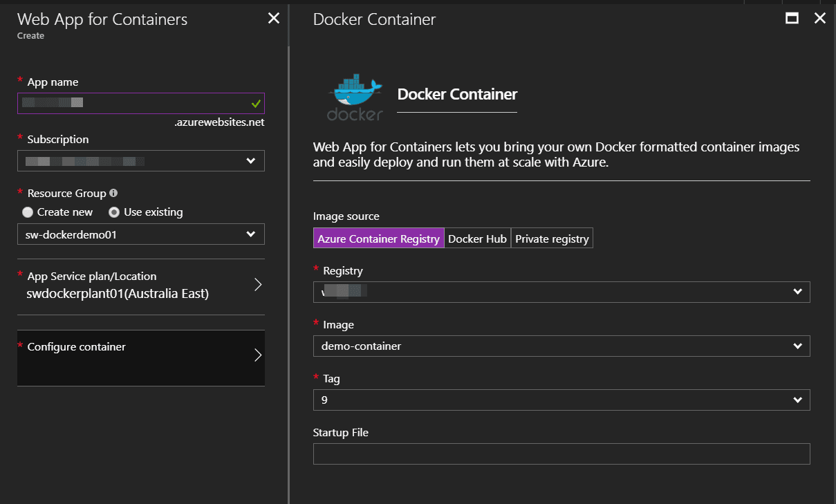Close the Web App for Containers blade
The width and height of the screenshot is (836, 504).
(274, 19)
